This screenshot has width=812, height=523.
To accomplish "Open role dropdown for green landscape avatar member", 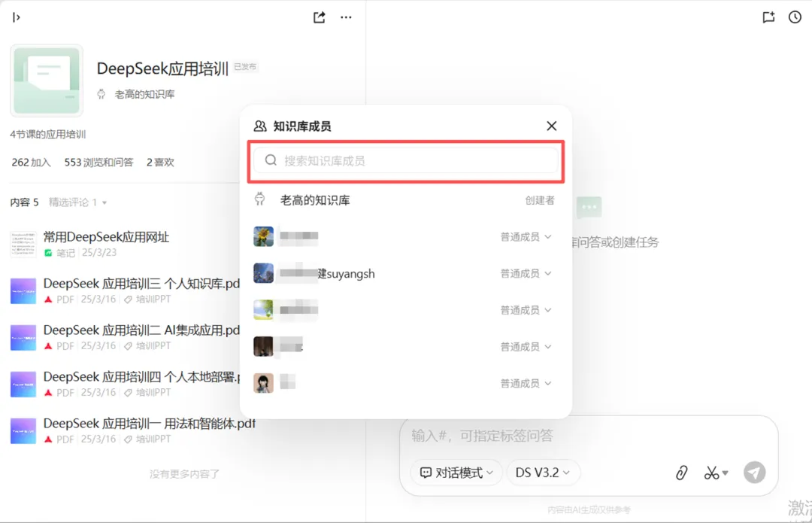I will point(526,310).
